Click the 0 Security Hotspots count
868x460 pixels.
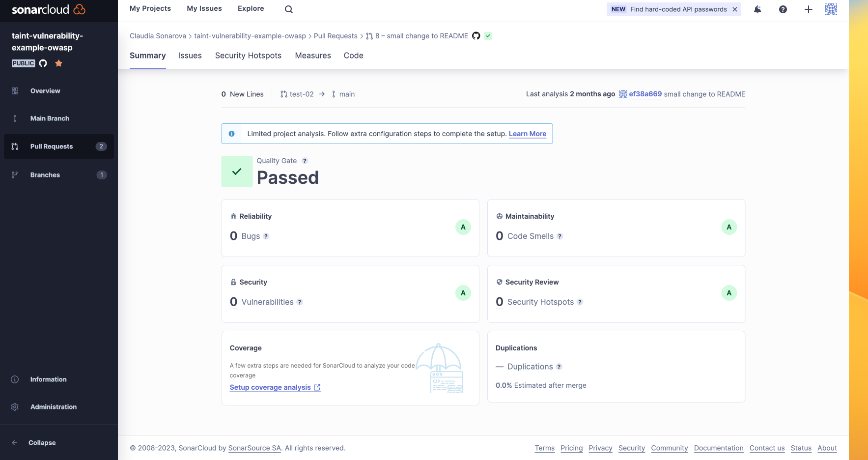(x=500, y=302)
